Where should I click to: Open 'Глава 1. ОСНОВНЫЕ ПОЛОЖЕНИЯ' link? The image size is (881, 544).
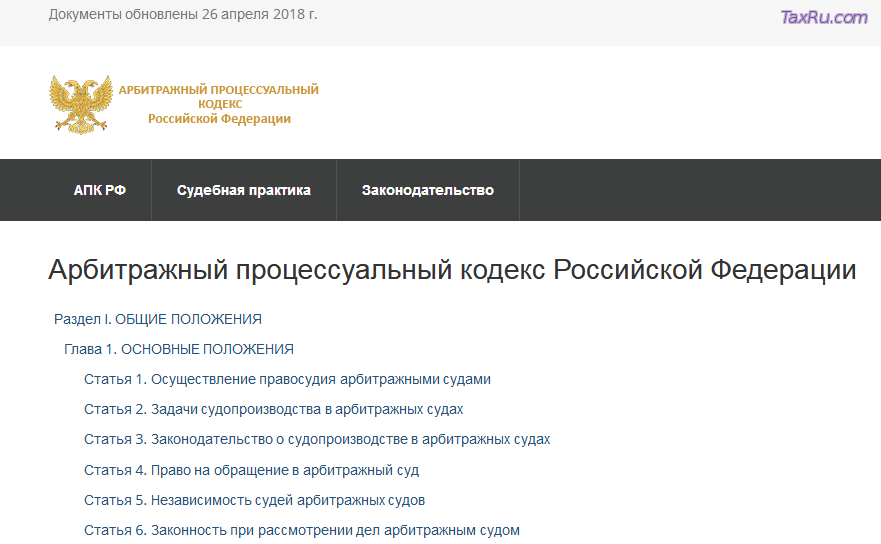[x=179, y=349]
